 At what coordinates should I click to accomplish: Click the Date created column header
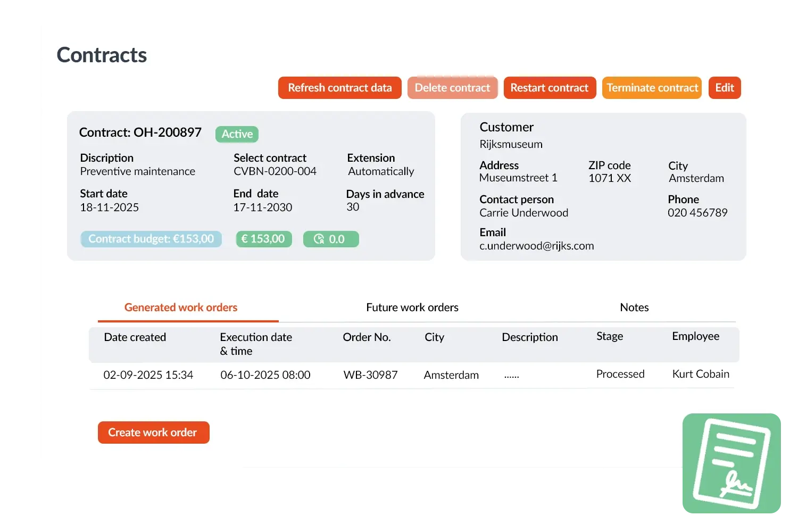point(135,337)
